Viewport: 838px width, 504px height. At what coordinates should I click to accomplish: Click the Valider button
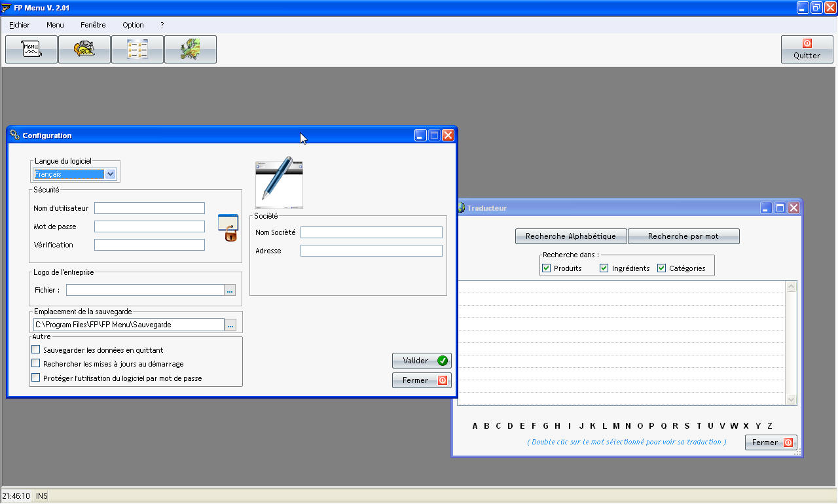pyautogui.click(x=422, y=361)
